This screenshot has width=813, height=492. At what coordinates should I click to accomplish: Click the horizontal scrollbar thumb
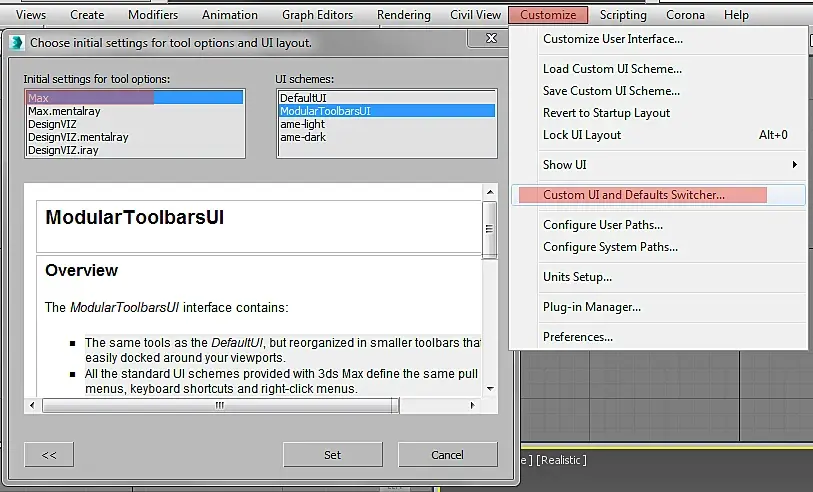click(220, 405)
